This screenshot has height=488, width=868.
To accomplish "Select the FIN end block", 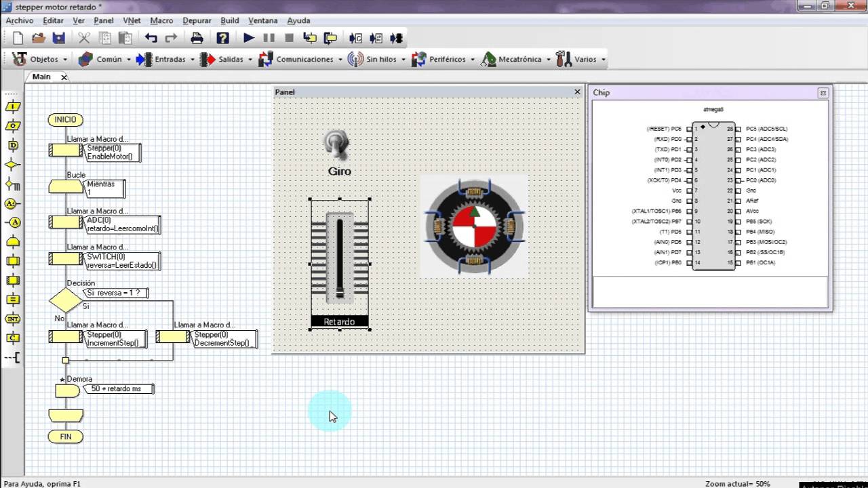I will 66,436.
